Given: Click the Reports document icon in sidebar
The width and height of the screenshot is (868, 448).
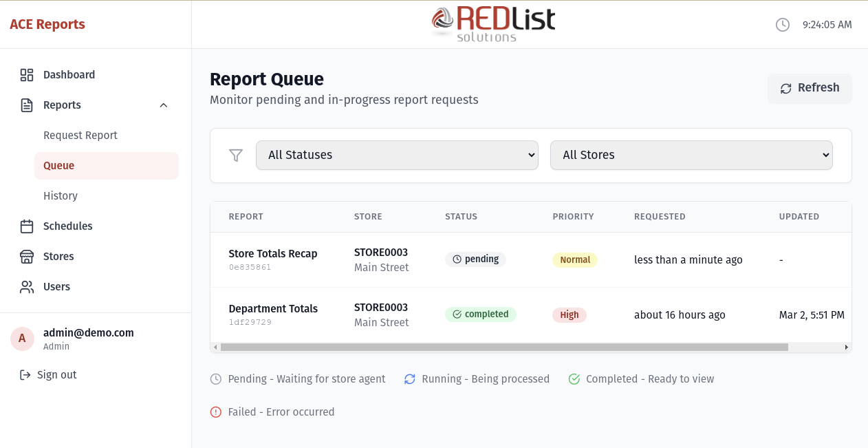Looking at the screenshot, I should 27,105.
